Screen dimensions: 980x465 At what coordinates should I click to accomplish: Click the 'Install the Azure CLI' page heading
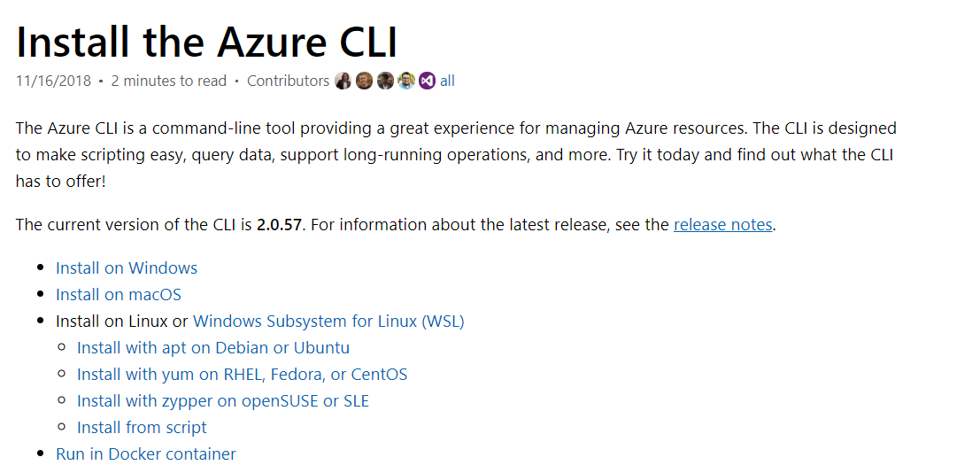207,41
